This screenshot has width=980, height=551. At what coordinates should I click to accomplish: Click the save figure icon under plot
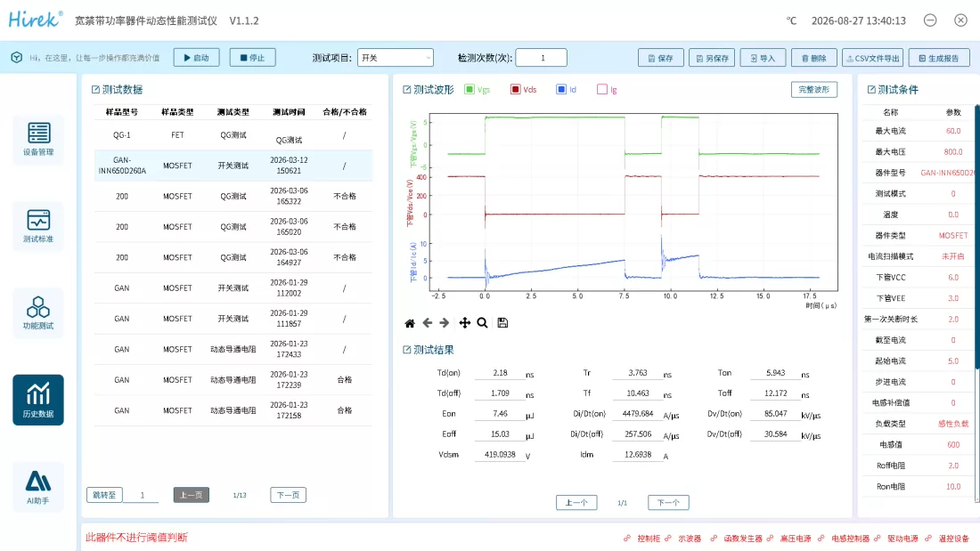point(502,323)
